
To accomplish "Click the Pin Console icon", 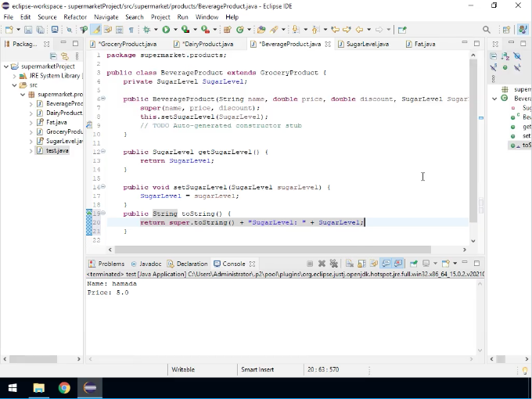I will coord(414,264).
